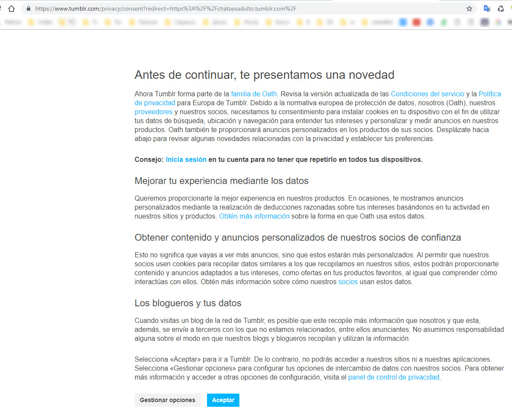Follow the "proveedores" link

coord(153,112)
